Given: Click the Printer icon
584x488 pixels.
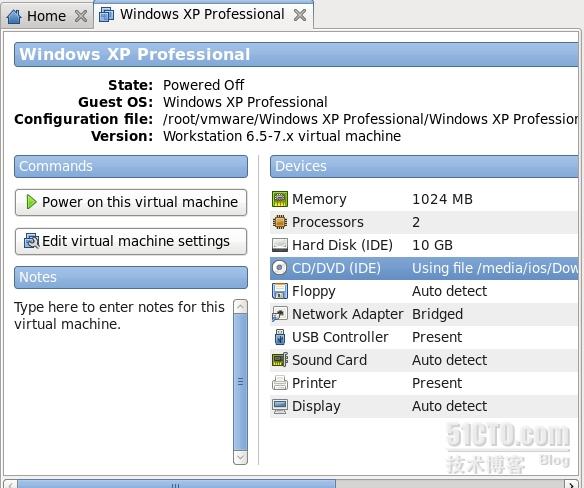Looking at the screenshot, I should [x=280, y=383].
